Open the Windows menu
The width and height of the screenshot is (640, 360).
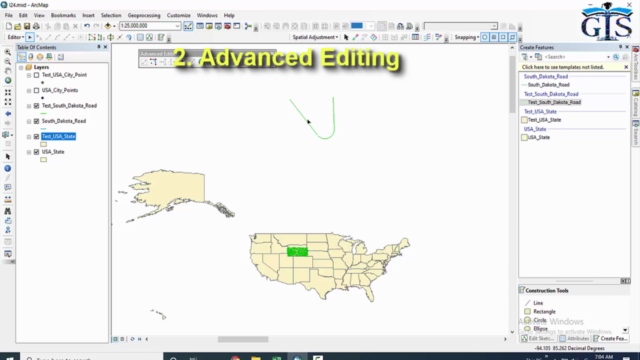(x=207, y=16)
